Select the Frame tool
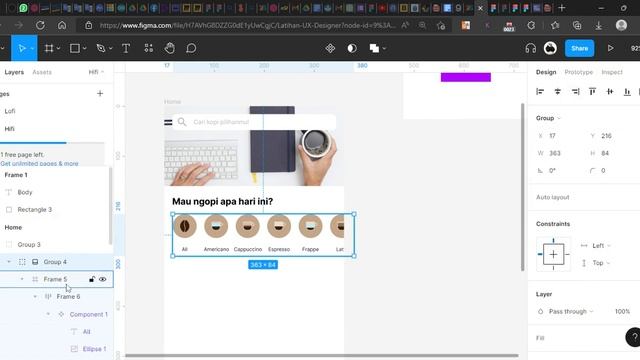The image size is (640, 360). [49, 49]
